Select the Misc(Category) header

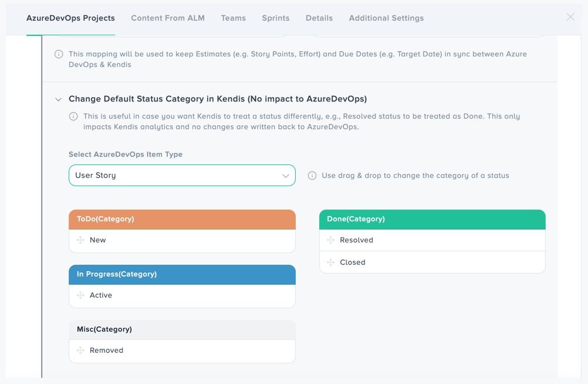pos(182,329)
